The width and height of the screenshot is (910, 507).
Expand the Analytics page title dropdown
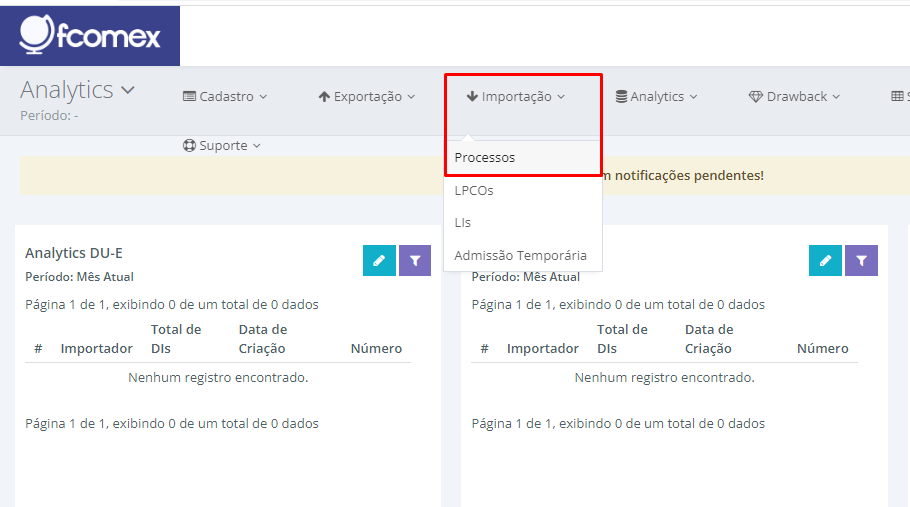pos(78,90)
